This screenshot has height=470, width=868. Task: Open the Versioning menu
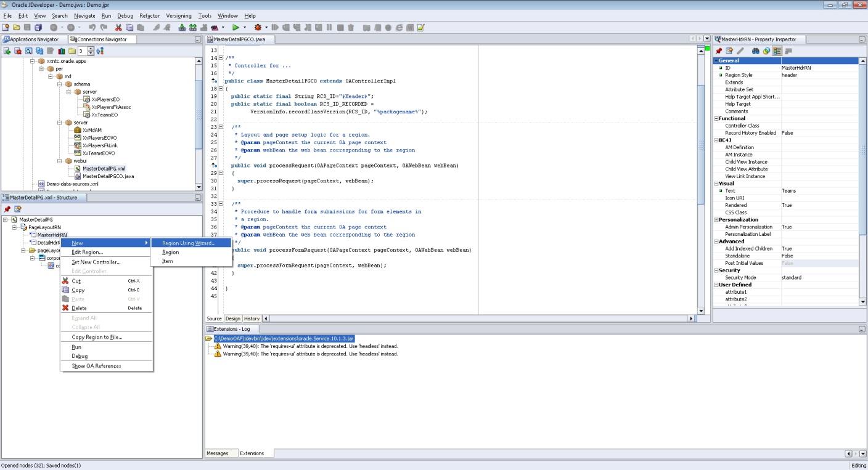point(178,16)
